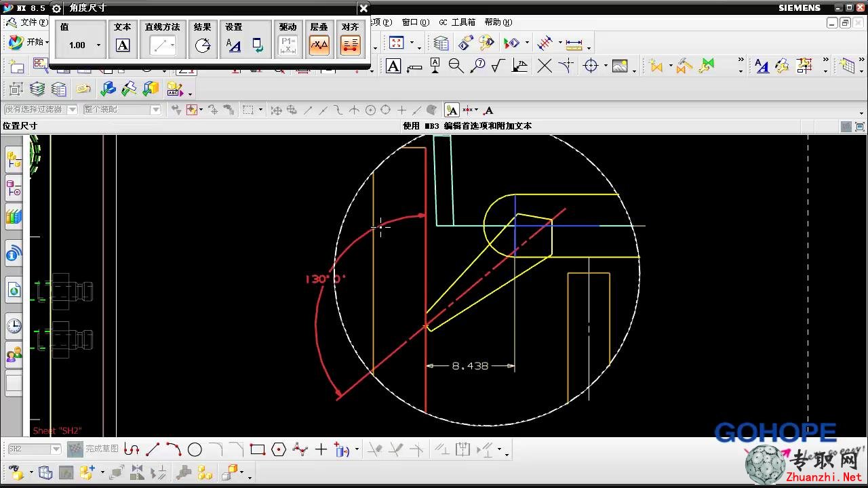Select the Surface Finish symbol tool
868x488 pixels.
498,66
